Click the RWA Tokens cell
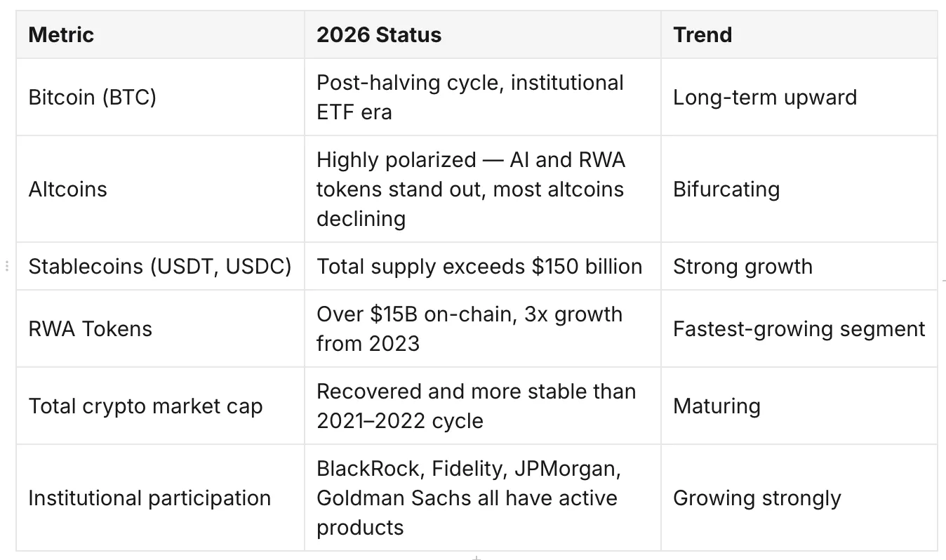 click(160, 328)
